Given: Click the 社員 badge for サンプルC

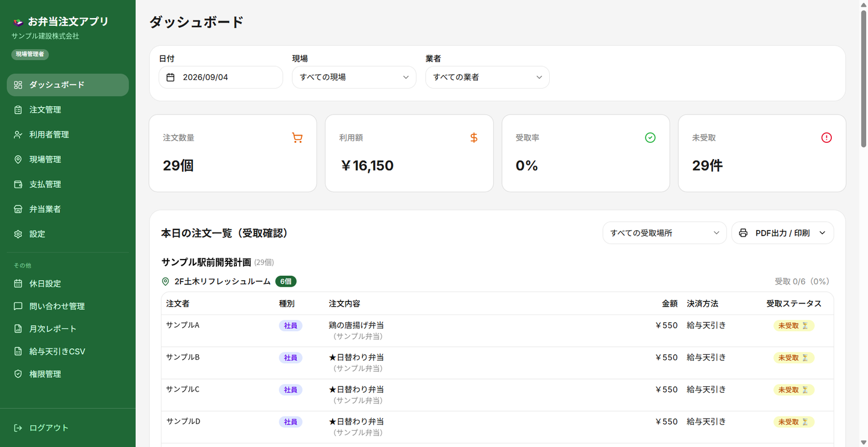Looking at the screenshot, I should point(291,390).
